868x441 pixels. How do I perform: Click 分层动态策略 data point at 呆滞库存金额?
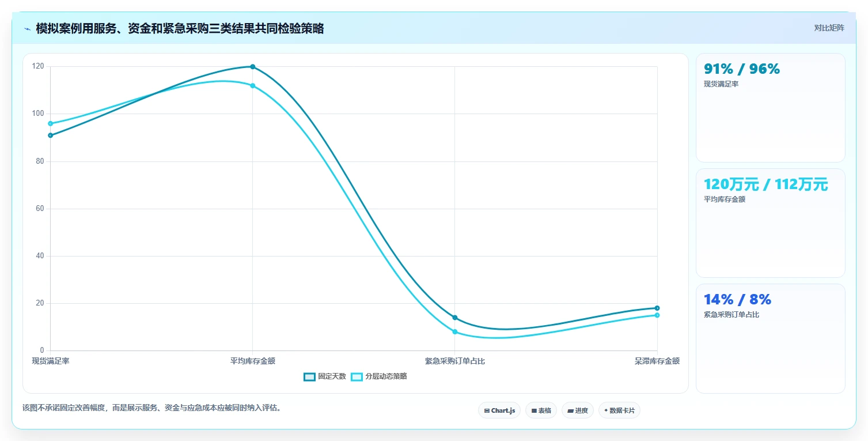tap(657, 315)
